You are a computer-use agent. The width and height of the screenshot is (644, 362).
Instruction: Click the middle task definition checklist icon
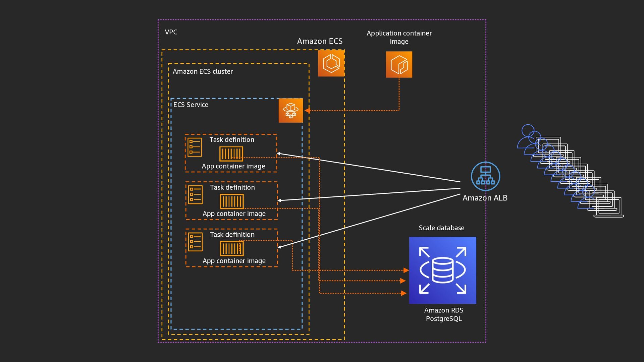195,195
